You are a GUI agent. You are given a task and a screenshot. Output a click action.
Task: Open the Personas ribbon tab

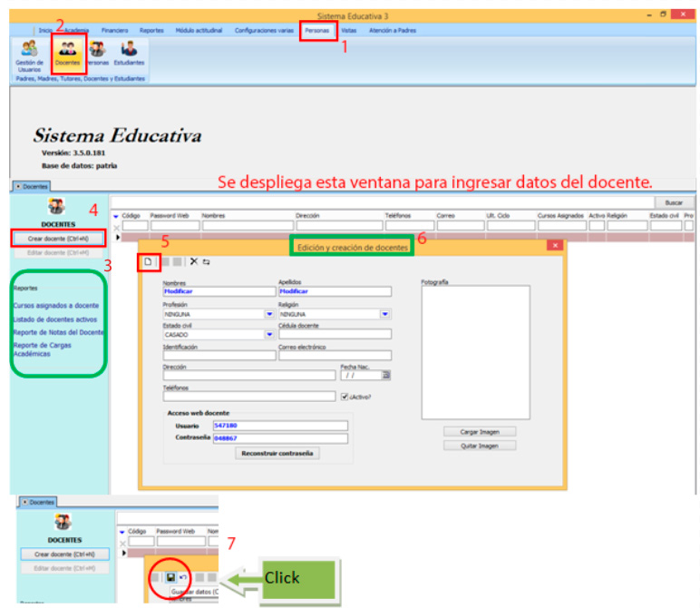tap(317, 30)
